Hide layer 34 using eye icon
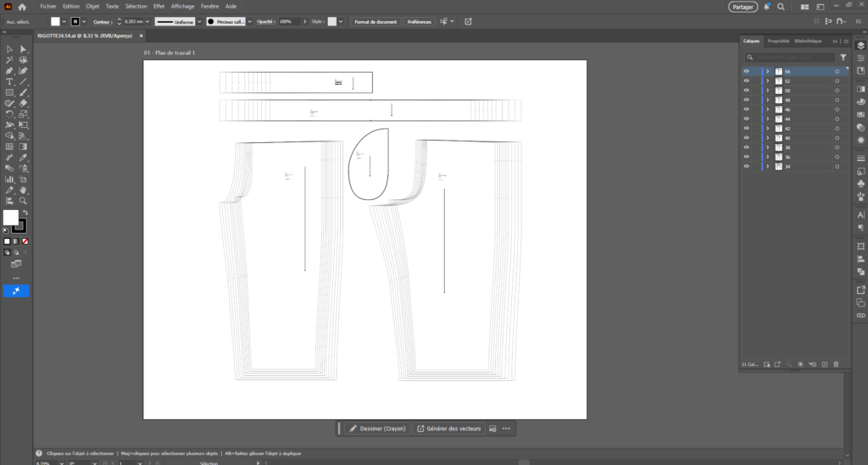Image resolution: width=868 pixels, height=465 pixels. [747, 166]
